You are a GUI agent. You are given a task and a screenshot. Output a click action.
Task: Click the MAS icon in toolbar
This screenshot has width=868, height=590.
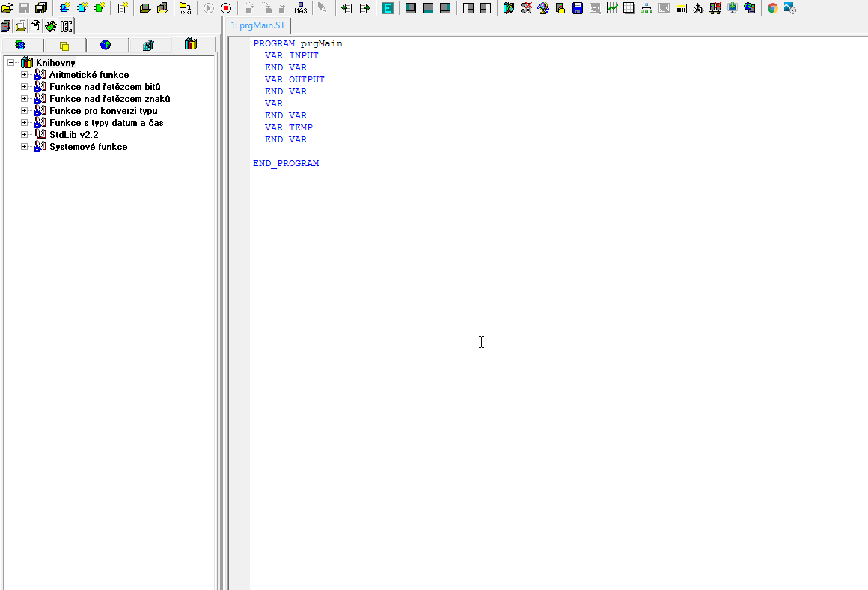point(301,8)
